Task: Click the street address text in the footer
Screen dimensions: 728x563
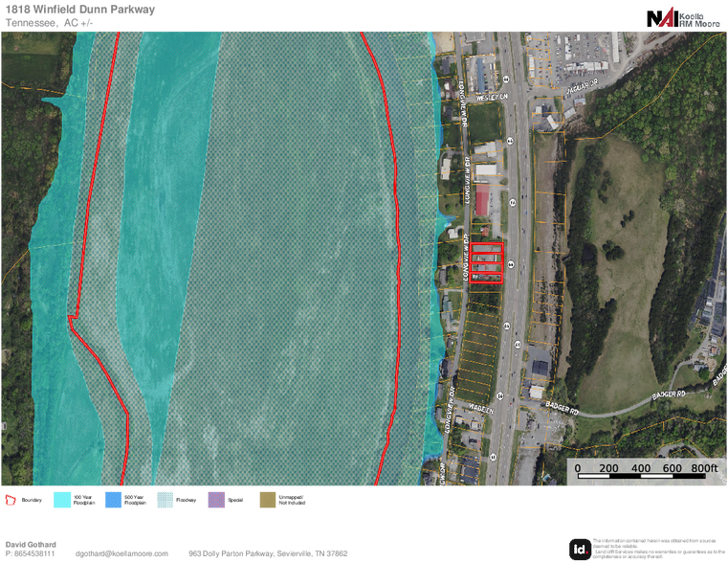Action: (x=267, y=553)
